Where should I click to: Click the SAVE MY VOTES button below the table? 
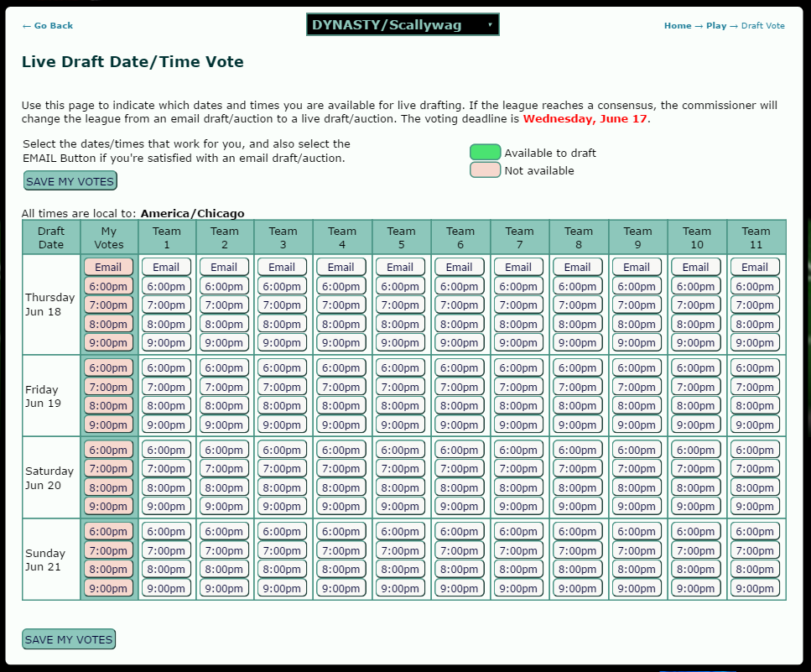point(69,639)
